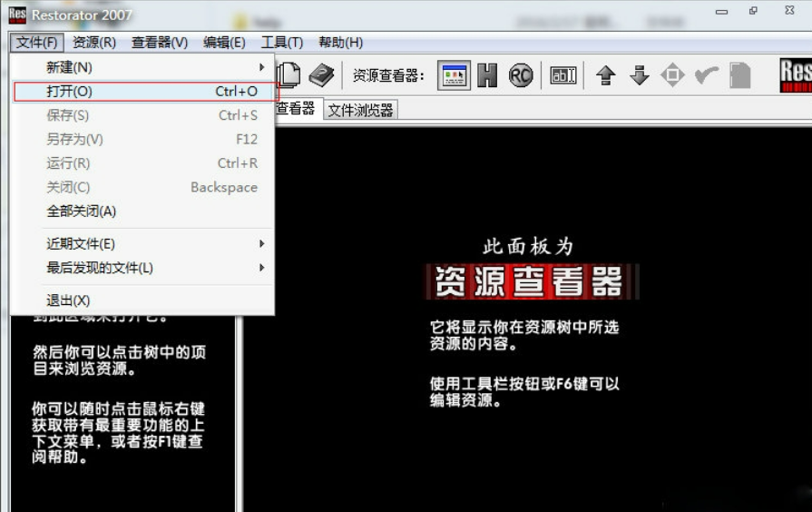Select 退出(X) to exit the program

tap(69, 300)
